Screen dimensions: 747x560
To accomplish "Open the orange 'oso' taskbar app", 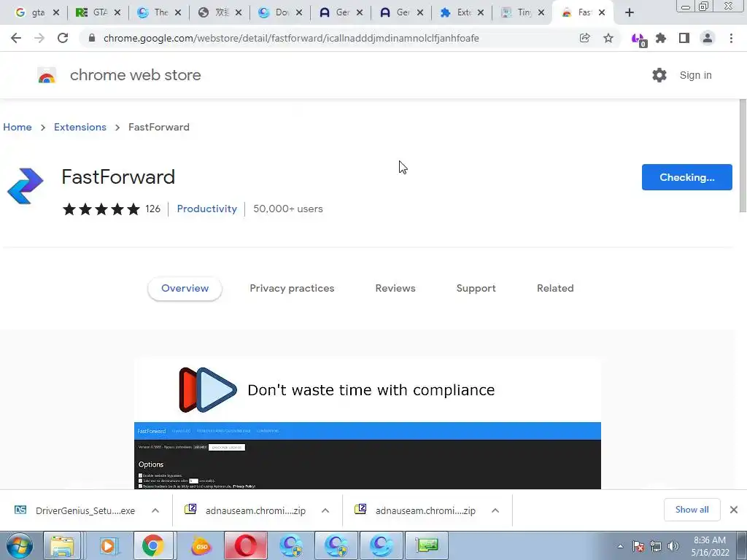I will point(201,545).
